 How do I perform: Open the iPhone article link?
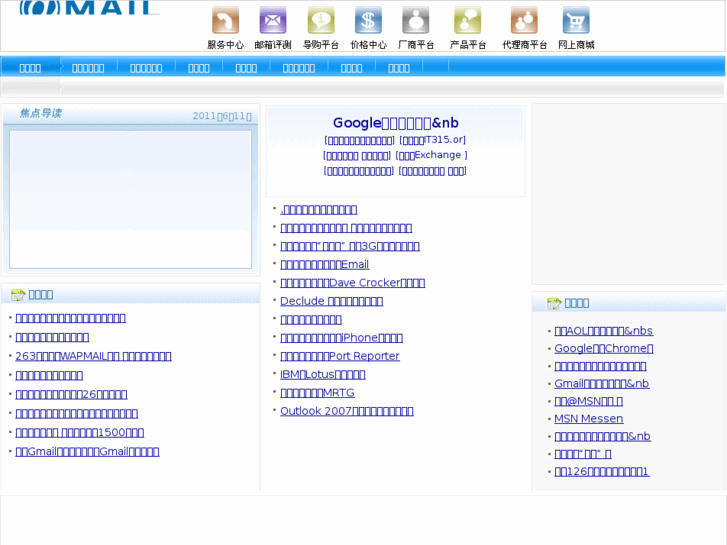tap(341, 338)
